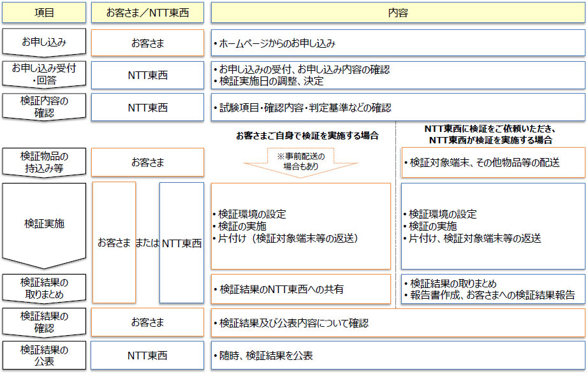Select the お申し込み受付・回答 step box
588x374 pixels.
coord(44,75)
